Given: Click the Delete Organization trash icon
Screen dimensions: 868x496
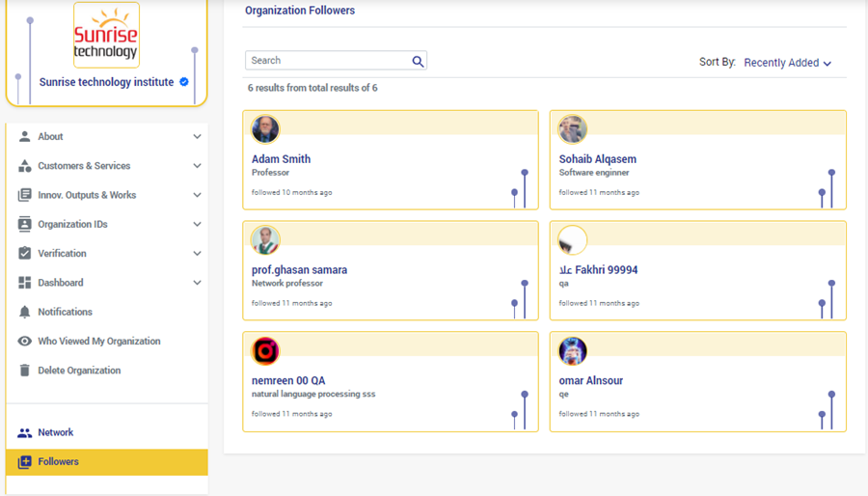Looking at the screenshot, I should pyautogui.click(x=25, y=371).
